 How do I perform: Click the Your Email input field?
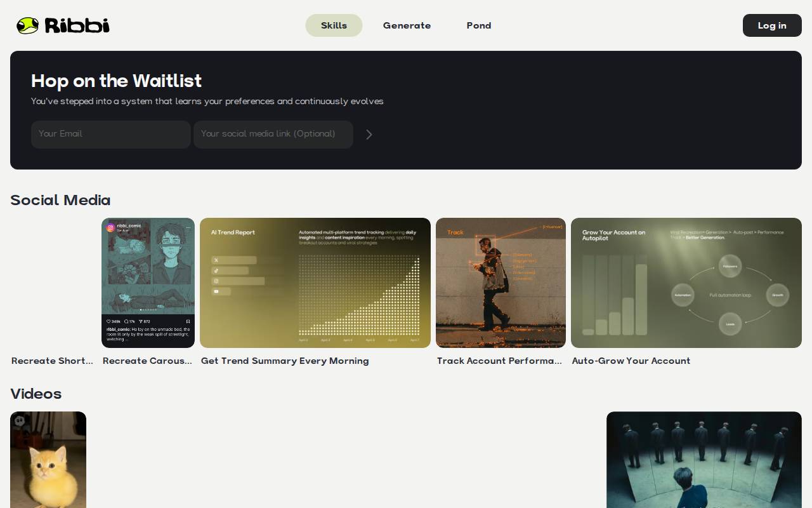(110, 134)
